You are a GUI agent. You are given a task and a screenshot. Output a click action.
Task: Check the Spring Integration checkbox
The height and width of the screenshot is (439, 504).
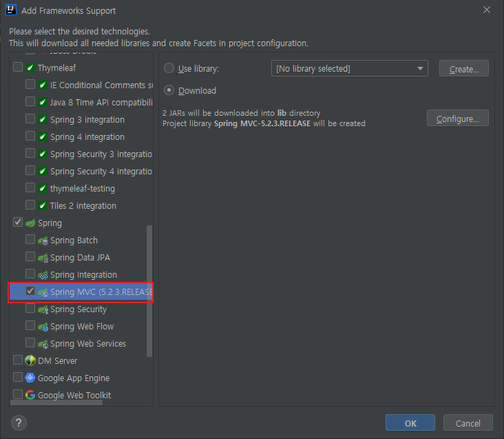point(30,274)
